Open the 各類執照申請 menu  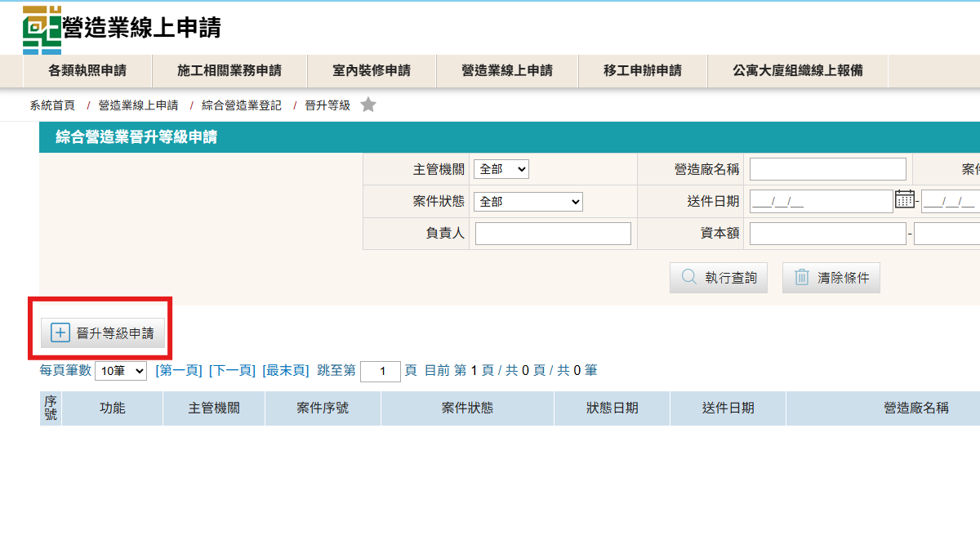87,71
